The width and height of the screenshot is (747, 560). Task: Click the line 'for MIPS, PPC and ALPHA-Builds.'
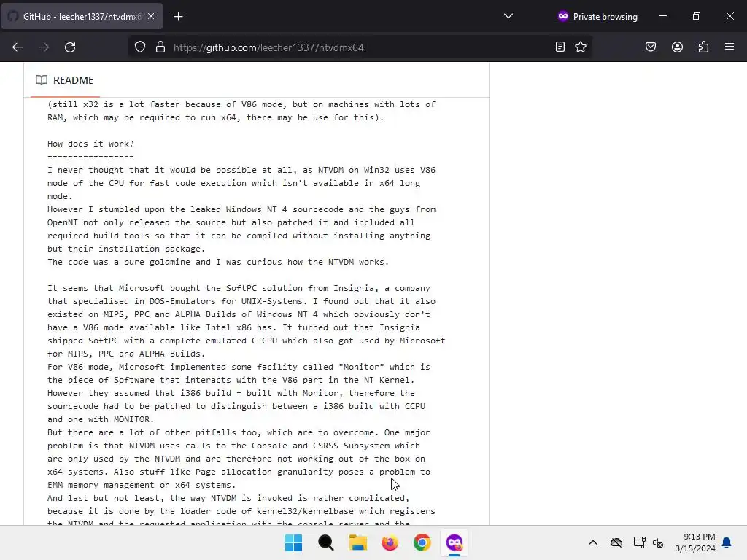(126, 354)
